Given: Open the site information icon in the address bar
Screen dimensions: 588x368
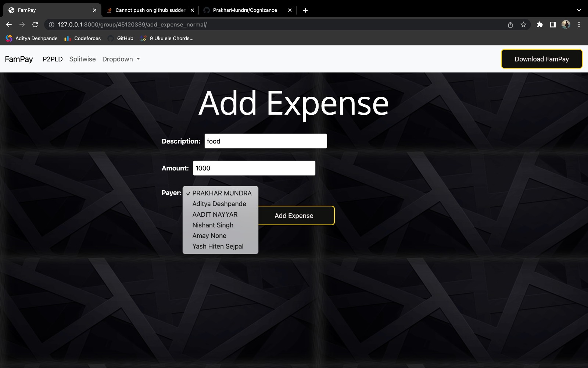Looking at the screenshot, I should (51, 25).
